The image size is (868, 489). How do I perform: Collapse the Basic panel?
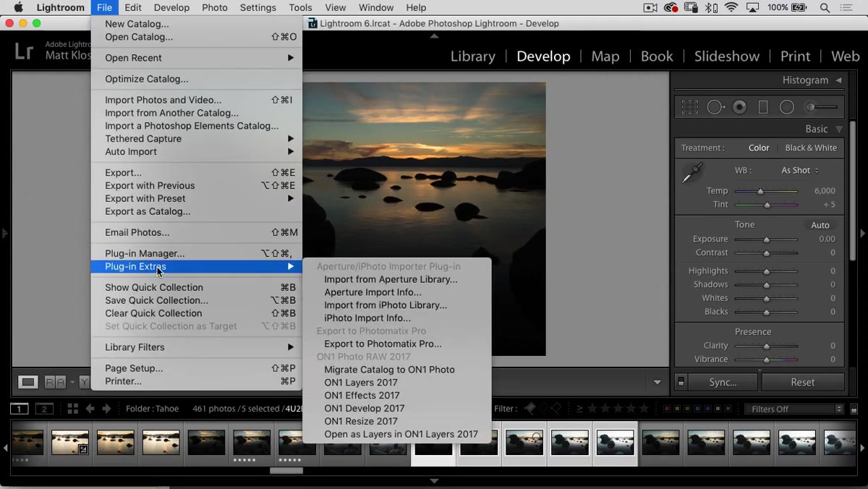tap(838, 129)
